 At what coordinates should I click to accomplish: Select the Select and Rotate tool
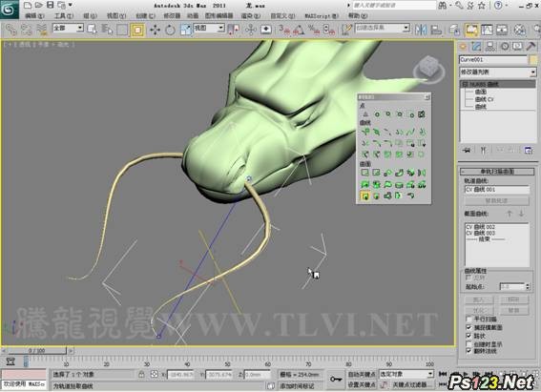click(x=170, y=30)
